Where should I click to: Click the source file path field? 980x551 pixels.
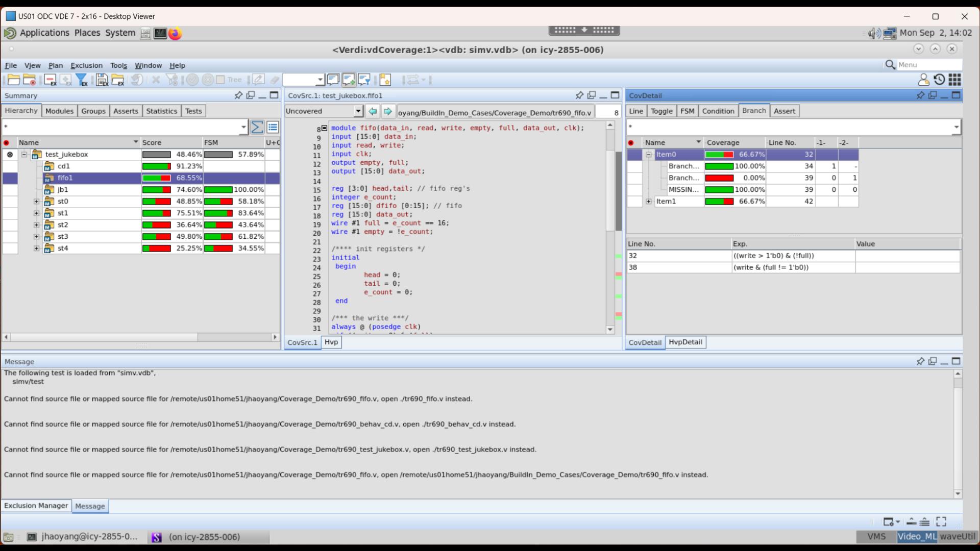495,113
